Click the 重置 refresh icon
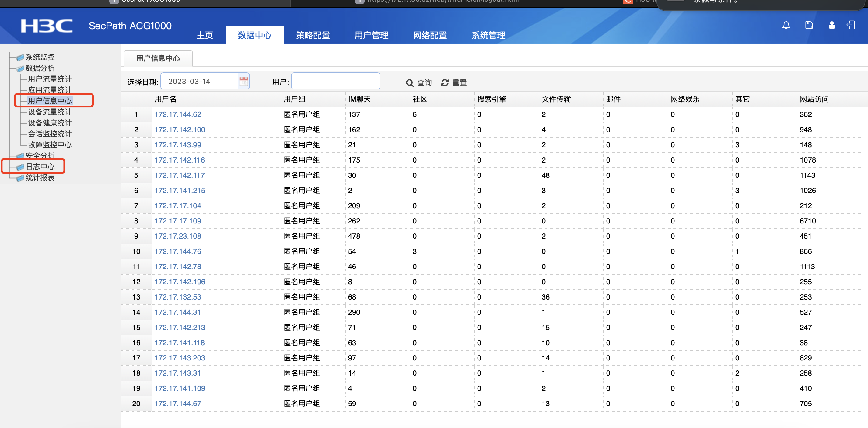 pyautogui.click(x=445, y=83)
